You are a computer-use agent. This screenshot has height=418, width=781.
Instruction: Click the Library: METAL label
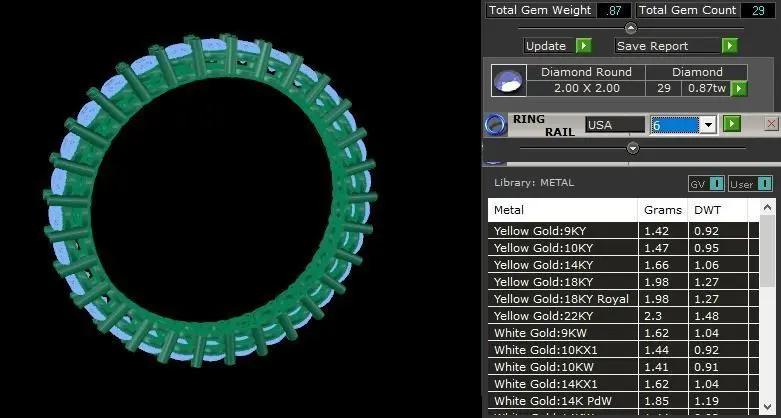[x=534, y=183]
